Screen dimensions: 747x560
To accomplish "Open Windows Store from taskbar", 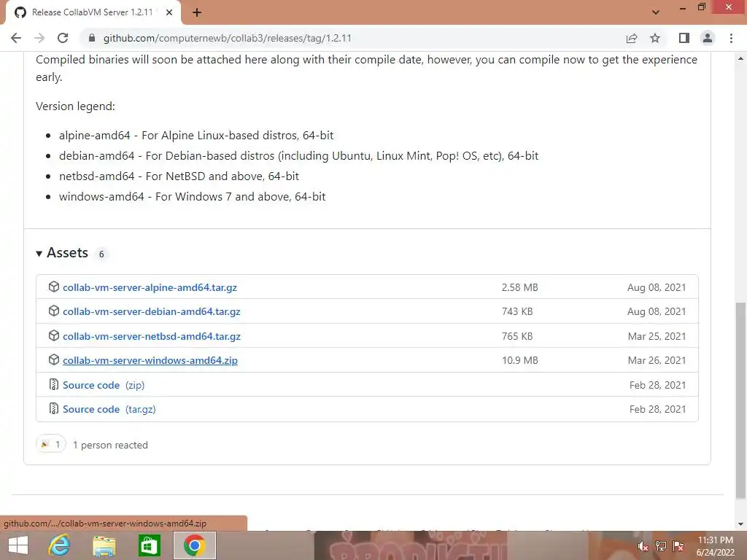I will click(149, 545).
